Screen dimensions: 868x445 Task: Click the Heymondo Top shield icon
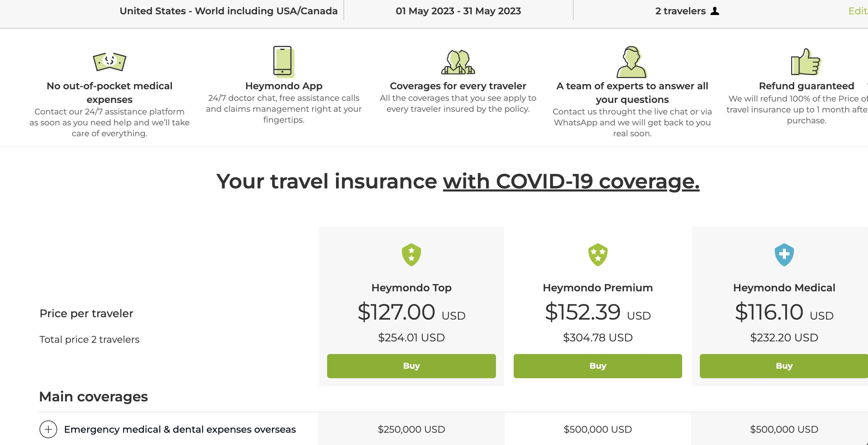(411, 255)
